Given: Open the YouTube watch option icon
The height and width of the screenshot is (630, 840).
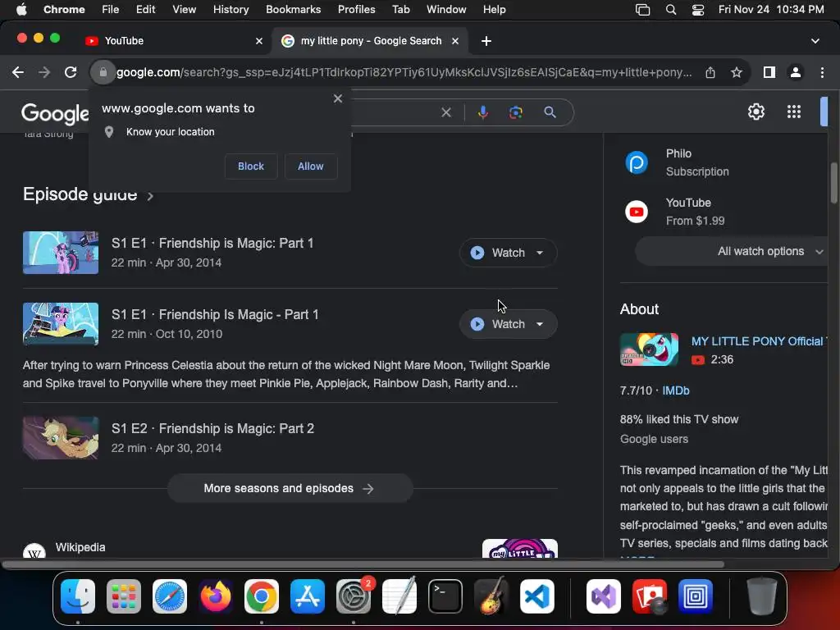Looking at the screenshot, I should click(x=637, y=212).
